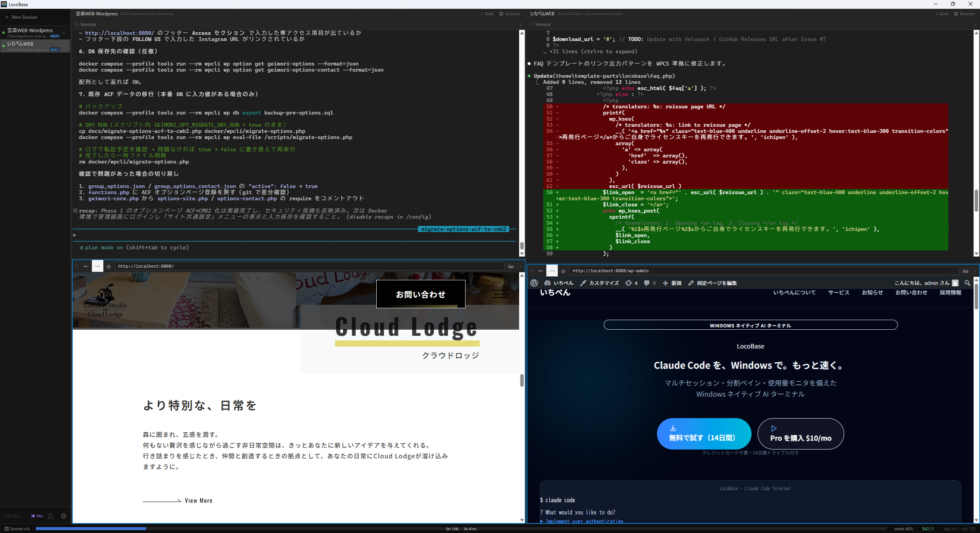Open サービス in いちぺん site navigation
The height and width of the screenshot is (533, 980).
point(839,293)
